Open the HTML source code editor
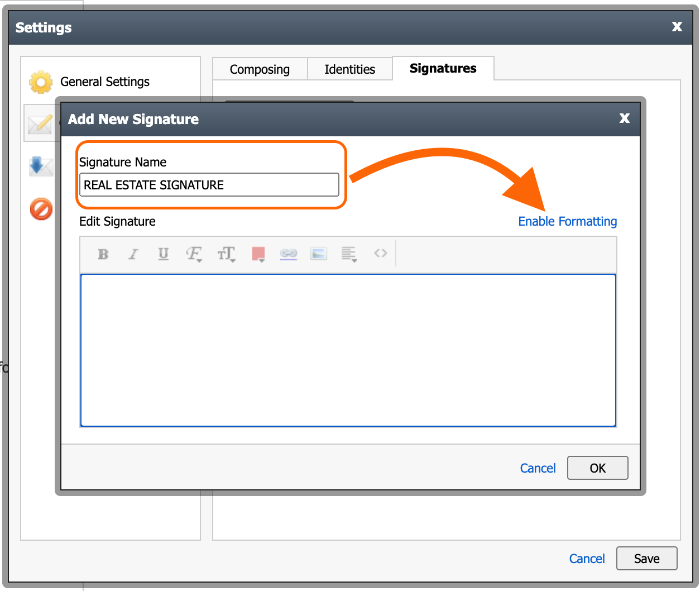Image resolution: width=700 pixels, height=591 pixels. click(x=380, y=254)
